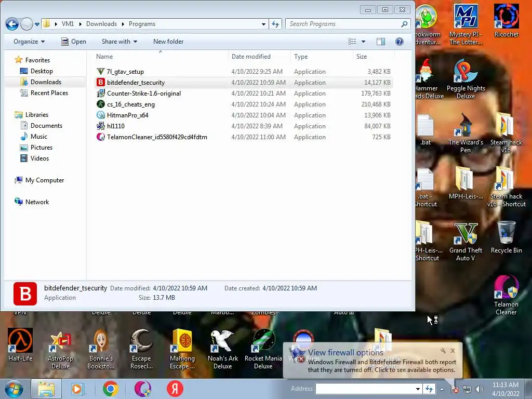Open Grand Theft Auto V desktop icon

coord(465,242)
